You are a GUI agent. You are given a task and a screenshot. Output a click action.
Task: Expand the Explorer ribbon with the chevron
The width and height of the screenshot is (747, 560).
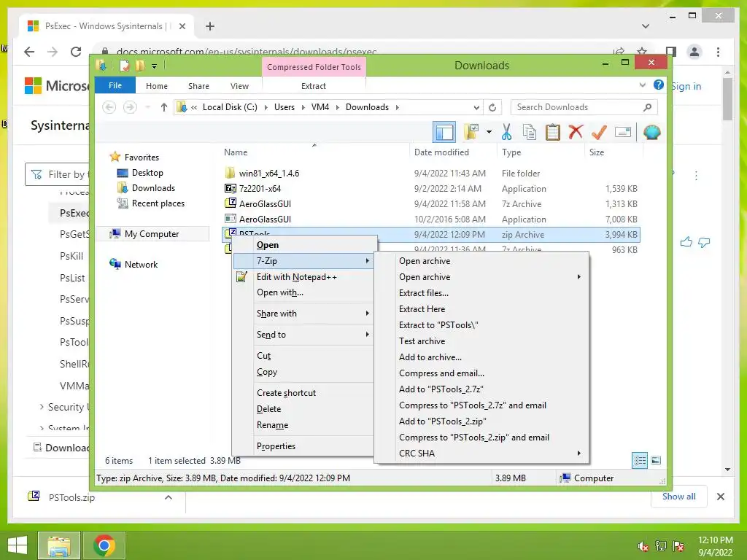[642, 85]
